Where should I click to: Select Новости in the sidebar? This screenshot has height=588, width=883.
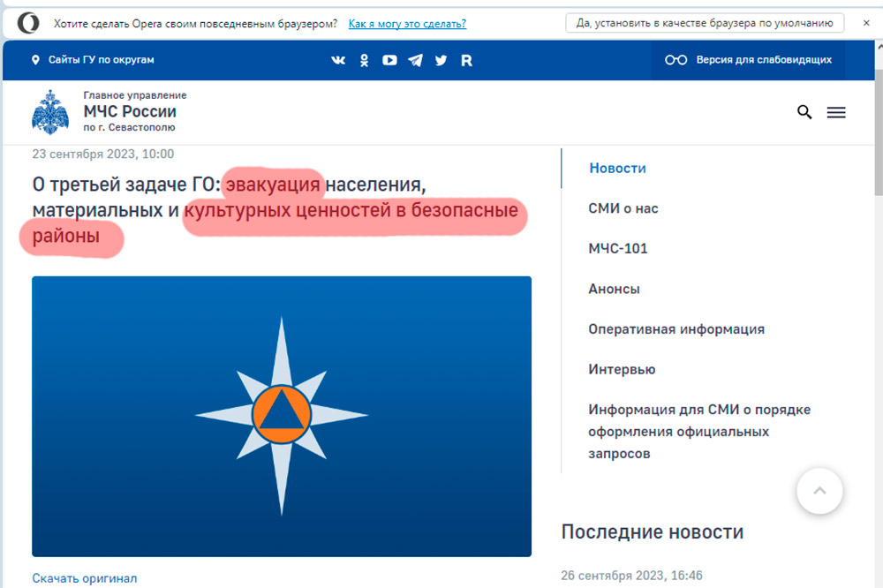click(x=617, y=168)
